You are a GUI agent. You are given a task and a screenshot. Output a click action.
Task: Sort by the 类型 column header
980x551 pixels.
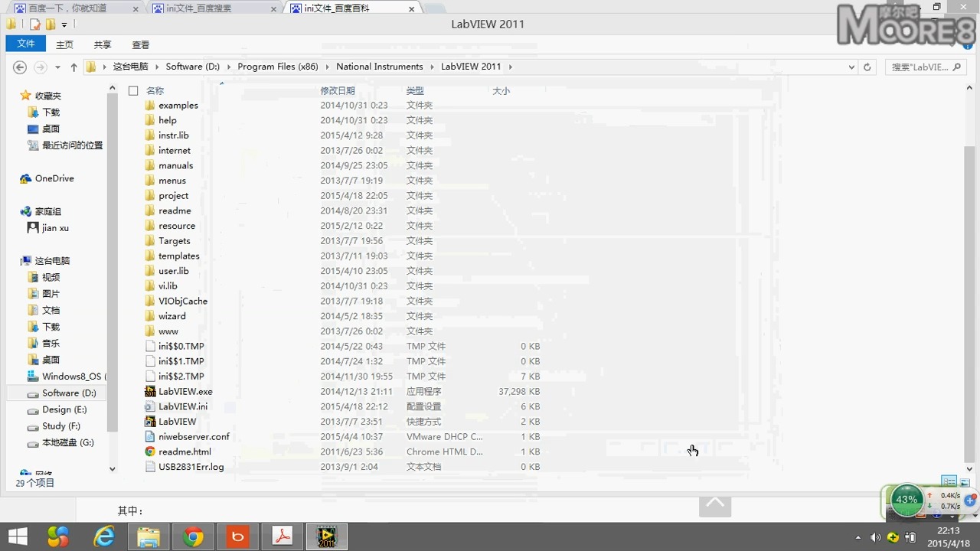pyautogui.click(x=415, y=91)
